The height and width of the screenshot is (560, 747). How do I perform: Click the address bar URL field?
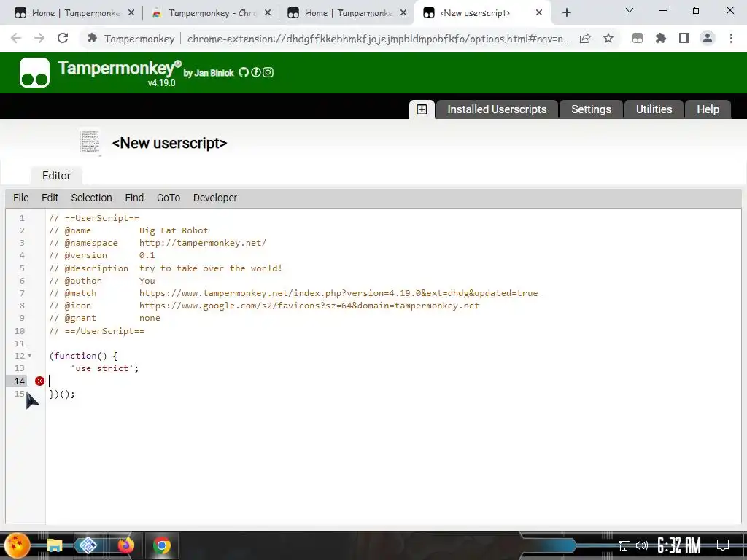coord(379,39)
